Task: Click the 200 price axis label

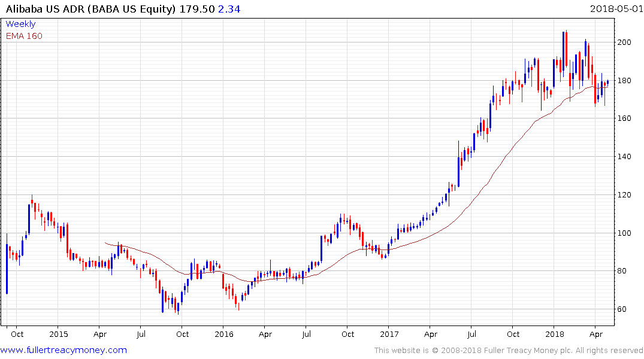Action: point(624,42)
